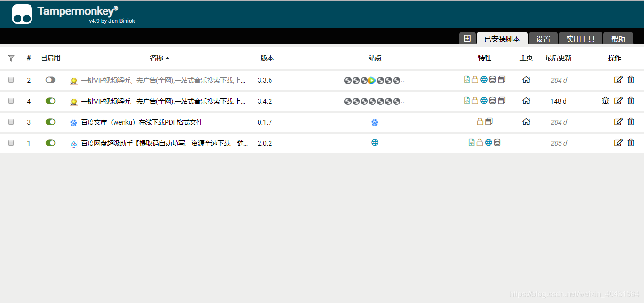Sort by 最后更新 column header

click(x=559, y=58)
